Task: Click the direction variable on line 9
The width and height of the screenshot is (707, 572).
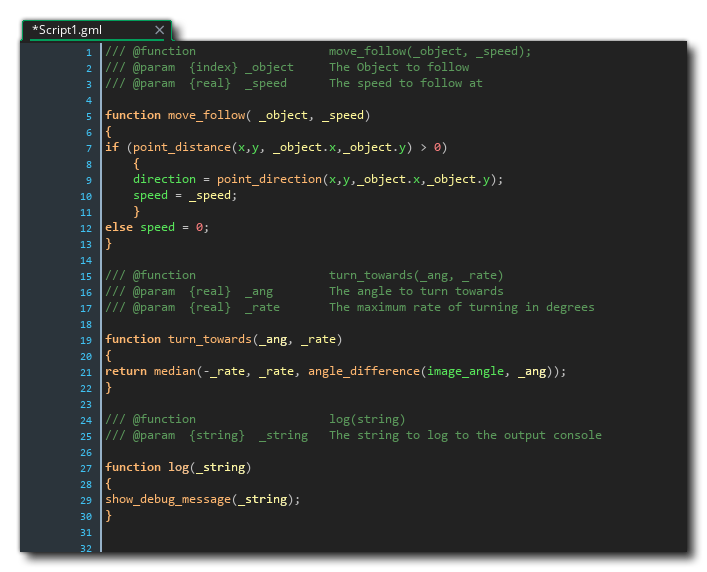Action: pyautogui.click(x=164, y=179)
